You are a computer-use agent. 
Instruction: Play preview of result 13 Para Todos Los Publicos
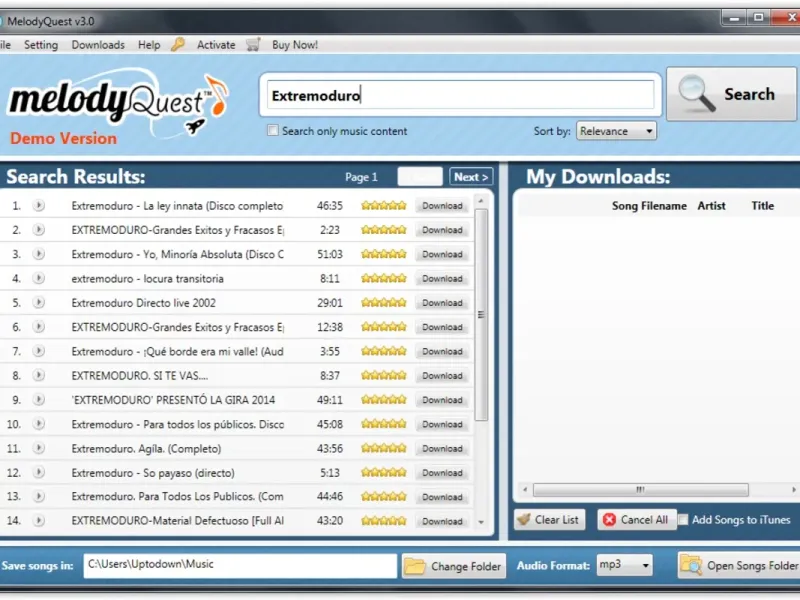pyautogui.click(x=39, y=496)
